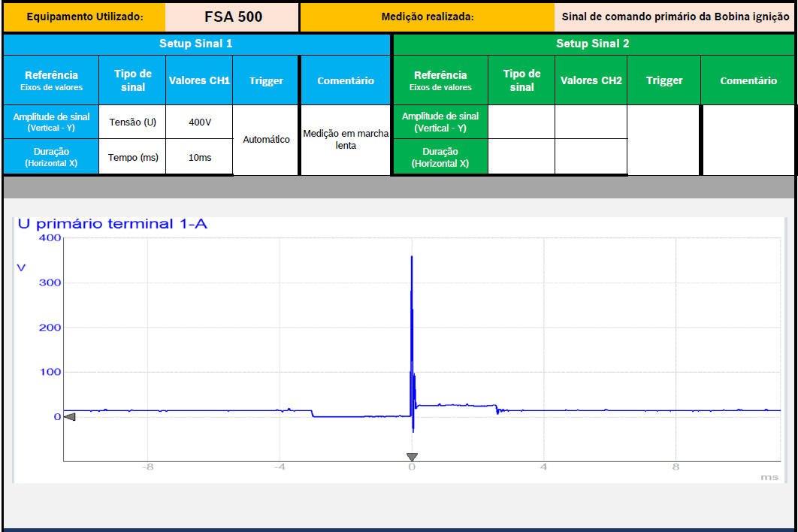Click the blue 'Duração (Horizontal X)' cell in Setup Sinal 1
This screenshot has width=798, height=532.
(51, 156)
